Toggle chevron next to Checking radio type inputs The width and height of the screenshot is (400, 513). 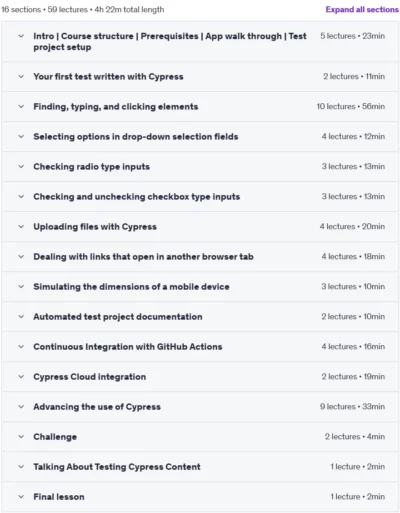21,167
